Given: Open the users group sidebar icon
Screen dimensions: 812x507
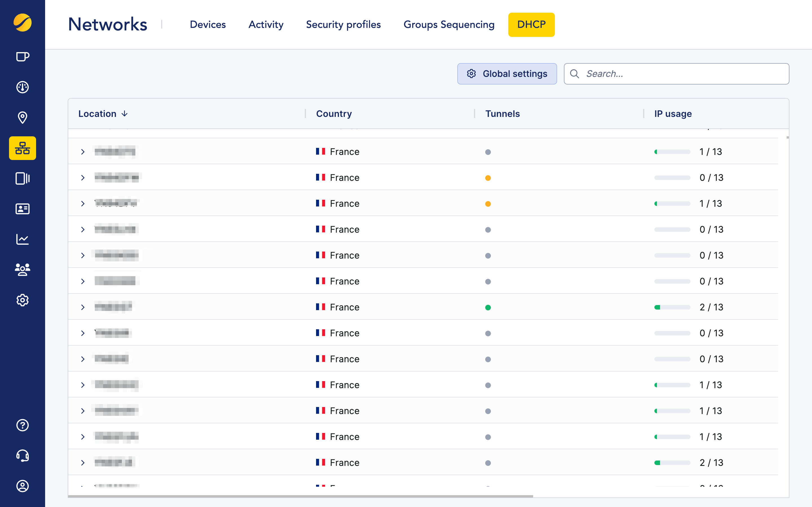Looking at the screenshot, I should tap(23, 270).
